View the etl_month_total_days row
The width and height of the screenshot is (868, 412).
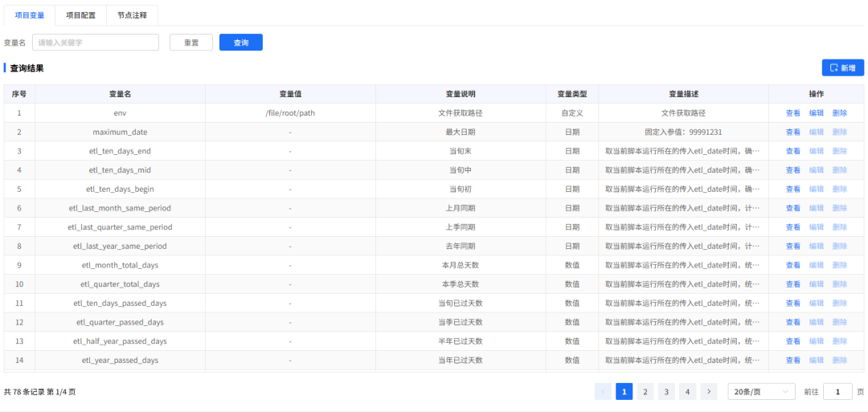pos(792,265)
